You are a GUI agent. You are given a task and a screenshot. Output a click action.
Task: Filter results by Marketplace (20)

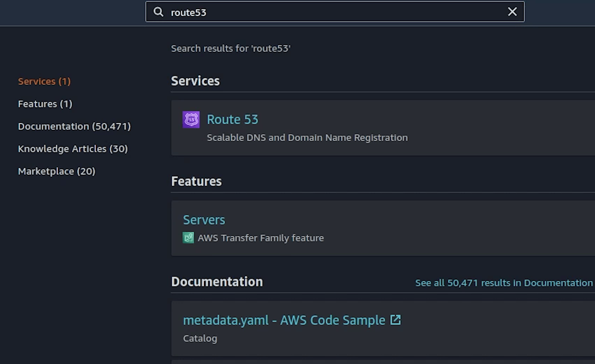click(x=57, y=171)
